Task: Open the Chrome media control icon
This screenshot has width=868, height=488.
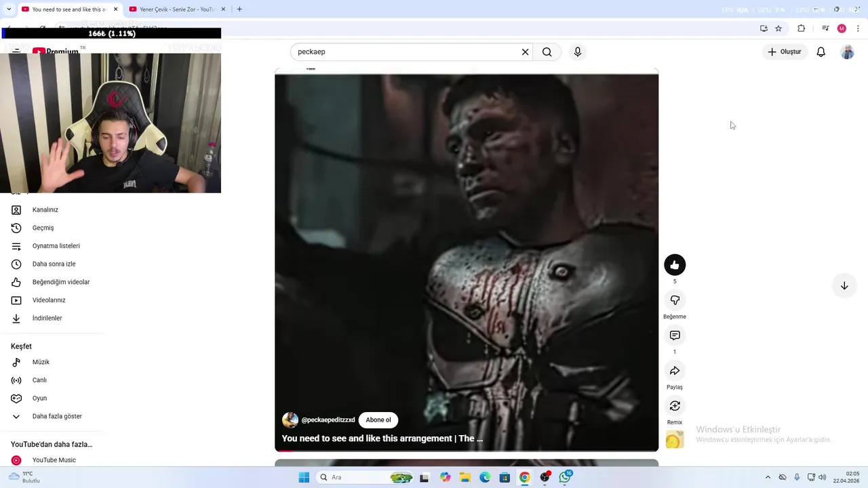Action: click(825, 28)
